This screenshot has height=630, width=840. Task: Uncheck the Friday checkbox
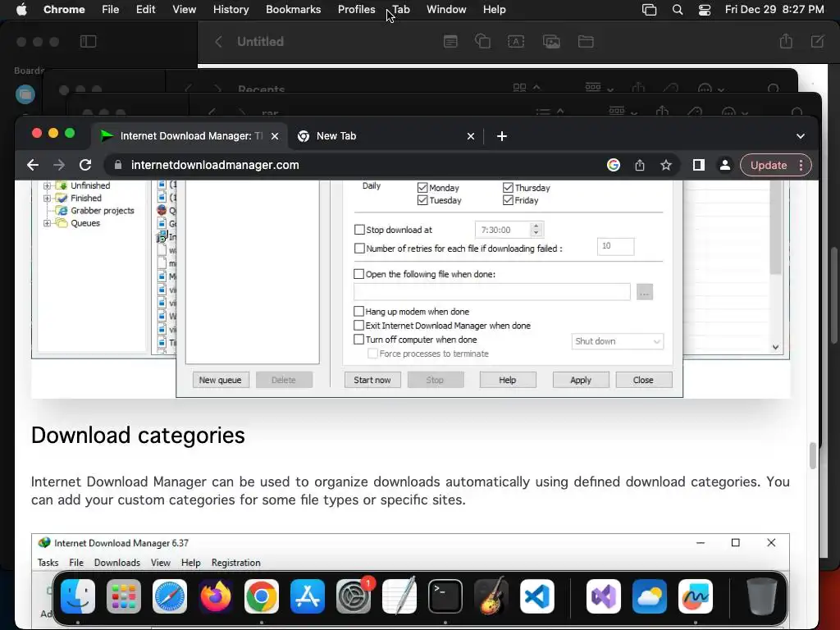pyautogui.click(x=508, y=200)
